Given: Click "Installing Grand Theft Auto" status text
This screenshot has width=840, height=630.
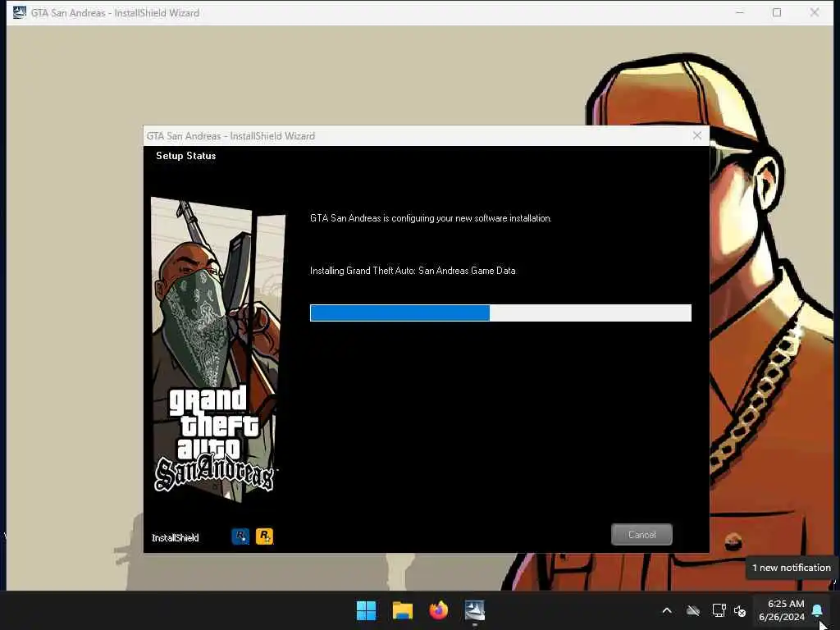Looking at the screenshot, I should coord(413,271).
